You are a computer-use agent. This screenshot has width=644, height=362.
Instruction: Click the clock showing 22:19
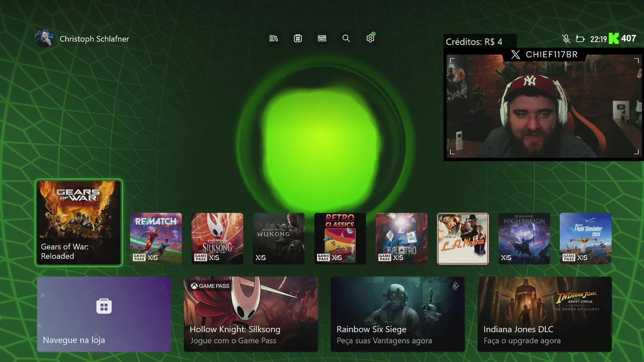(x=598, y=39)
